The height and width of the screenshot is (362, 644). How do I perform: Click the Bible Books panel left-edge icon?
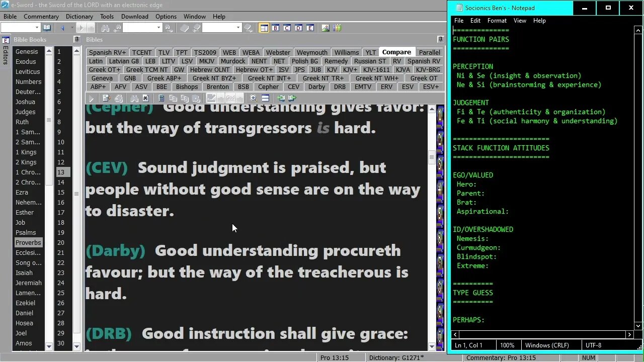6,40
